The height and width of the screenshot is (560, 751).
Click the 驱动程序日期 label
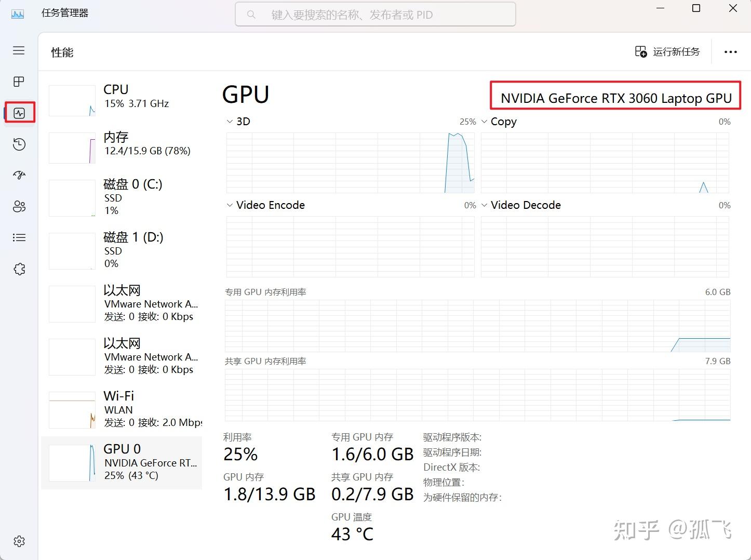click(452, 452)
